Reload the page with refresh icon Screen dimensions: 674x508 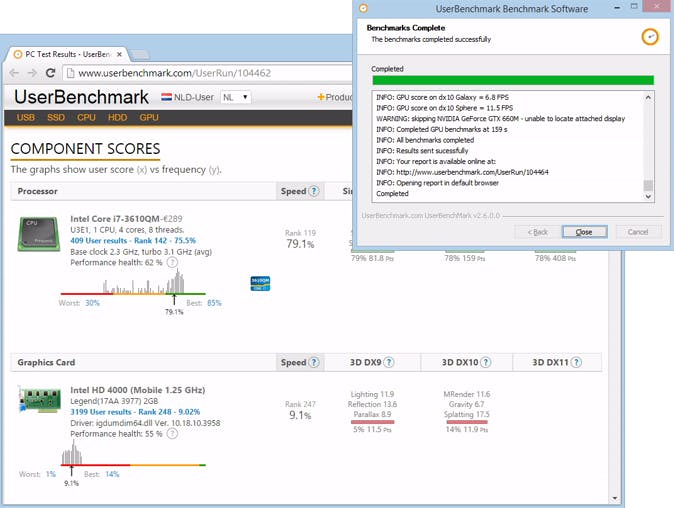pos(50,73)
